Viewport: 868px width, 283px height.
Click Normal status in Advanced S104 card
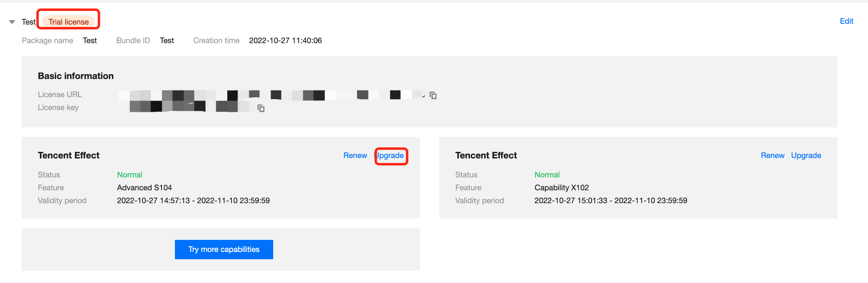point(129,175)
